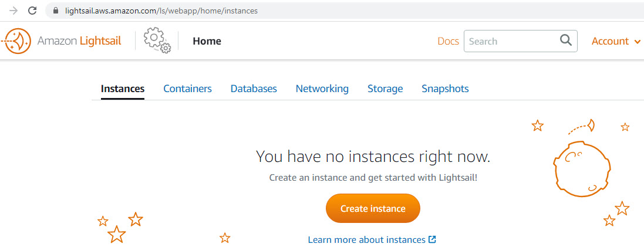Focus the Search input field

click(x=520, y=41)
